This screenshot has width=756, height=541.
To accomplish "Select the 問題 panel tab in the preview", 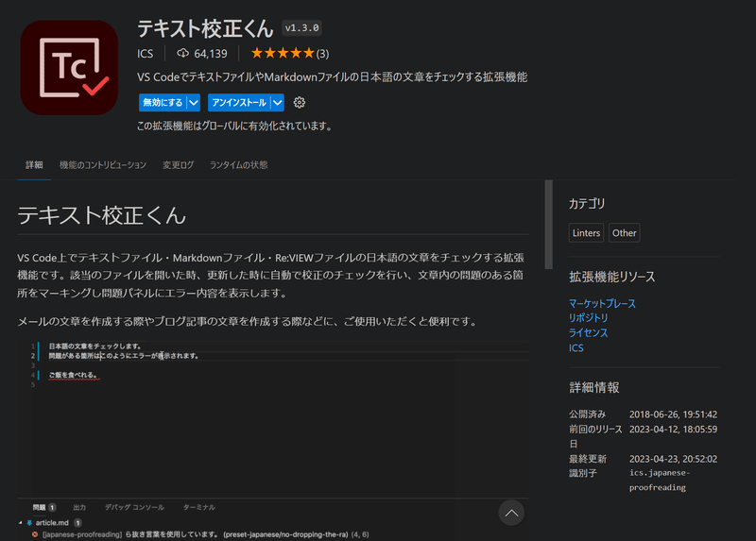I will (39, 507).
